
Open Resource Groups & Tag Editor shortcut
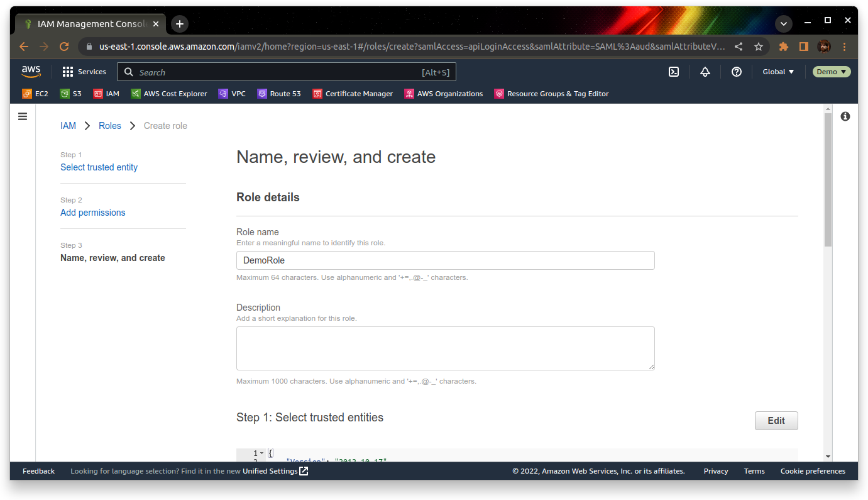[551, 94]
